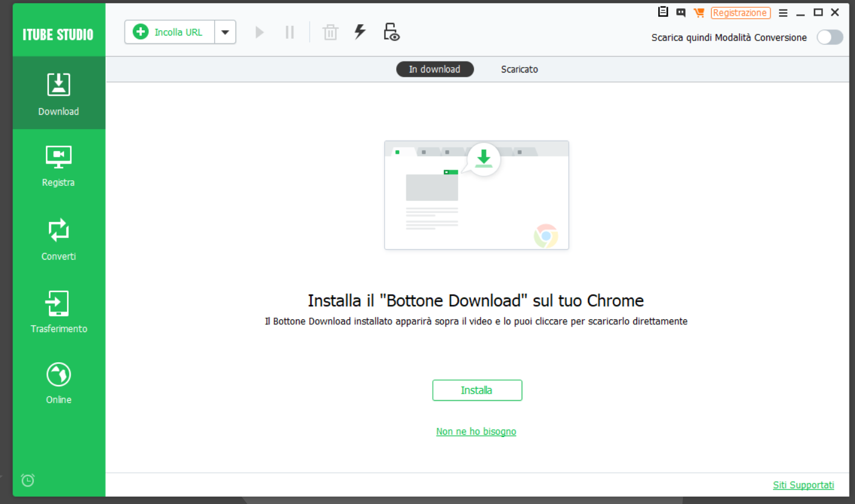Screen dimensions: 855x504
Task: Toggle the private mode lock-eye icon
Action: point(392,32)
